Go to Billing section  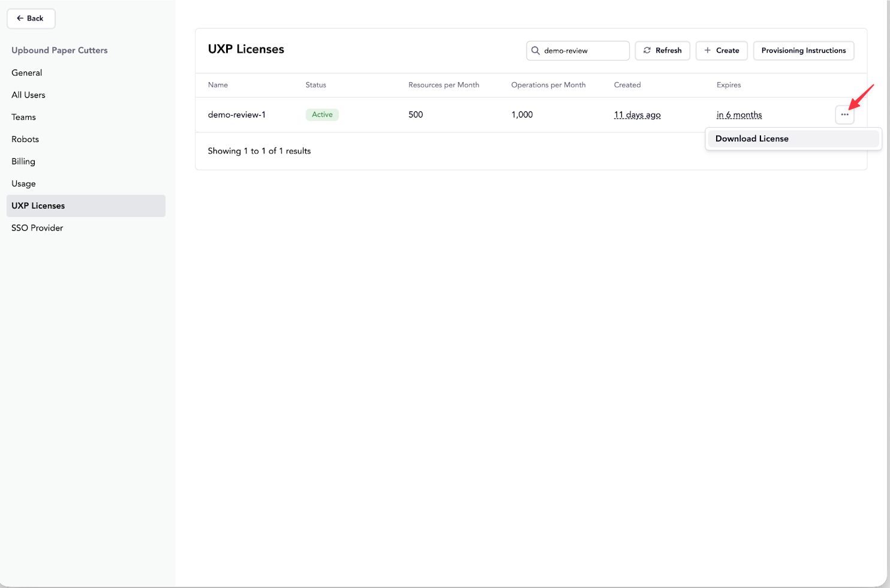pos(23,161)
